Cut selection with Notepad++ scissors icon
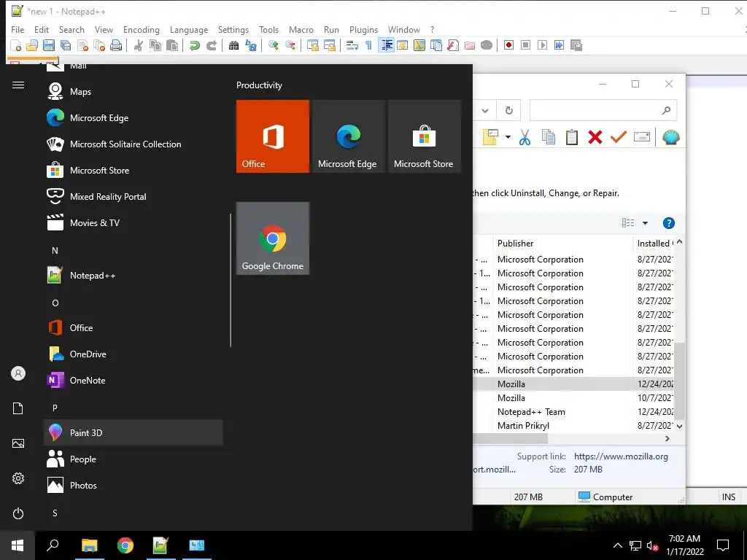This screenshot has height=560, width=747. [138, 45]
